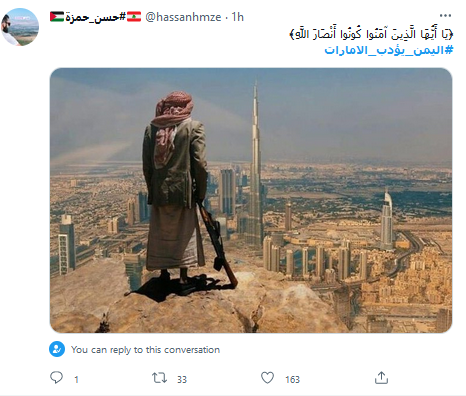This screenshot has height=396, width=466.
Task: Like the tweet with heart icon
Action: pos(267,378)
